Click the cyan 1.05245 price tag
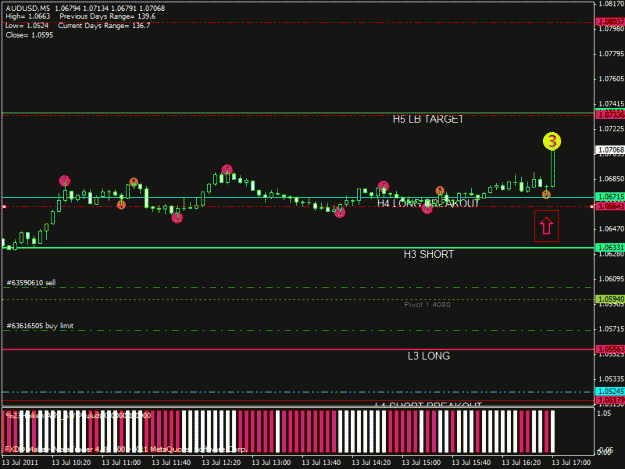Image resolution: width=625 pixels, height=469 pixels. coord(610,391)
